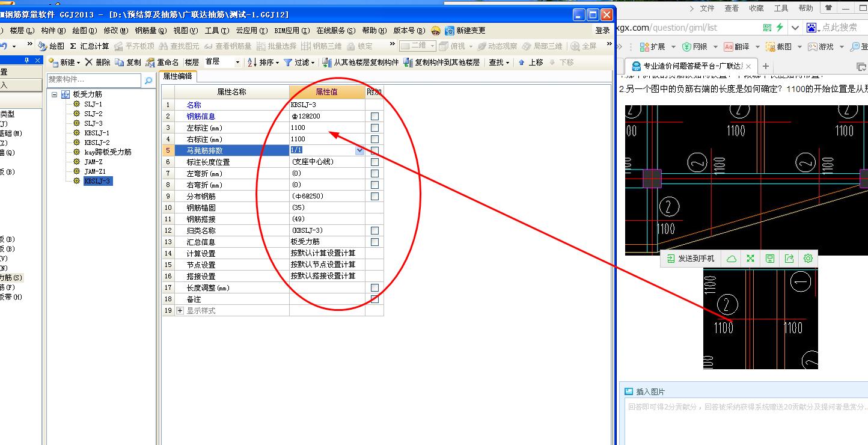Open the 在线服务 menu

click(335, 31)
